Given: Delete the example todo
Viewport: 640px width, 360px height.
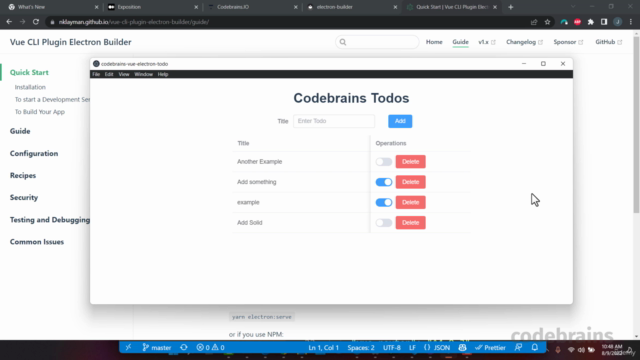Looking at the screenshot, I should coord(410,202).
